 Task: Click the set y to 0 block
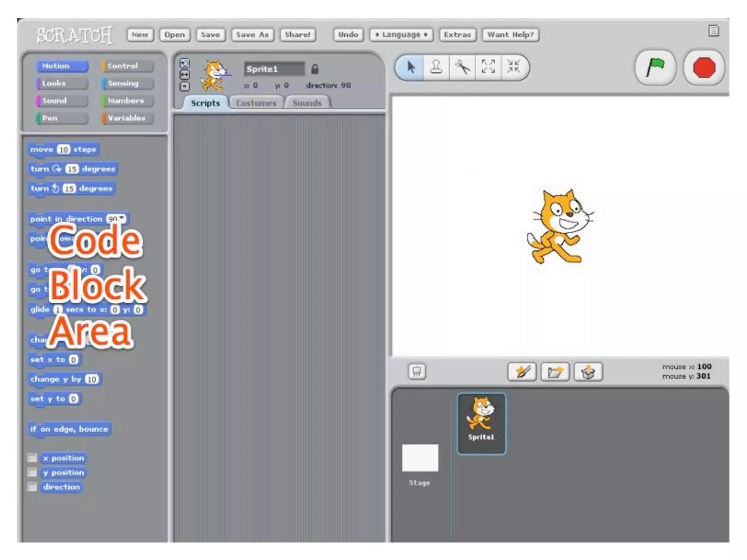click(x=55, y=399)
